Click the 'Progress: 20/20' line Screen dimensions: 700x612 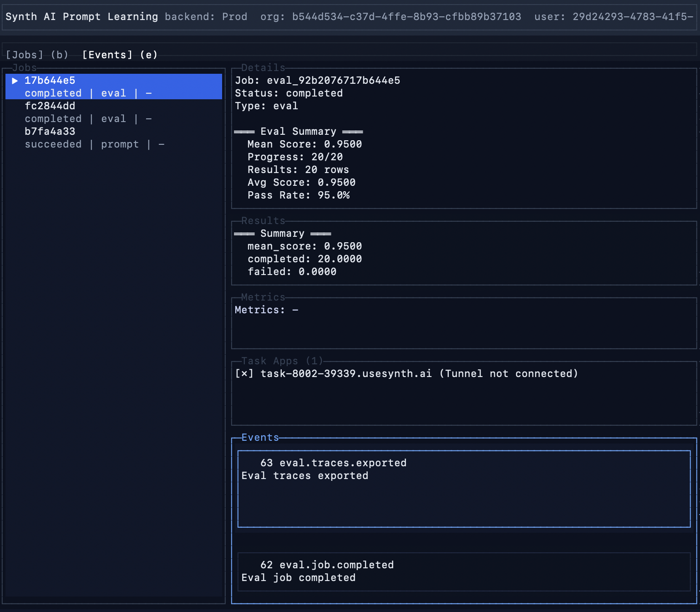point(295,157)
